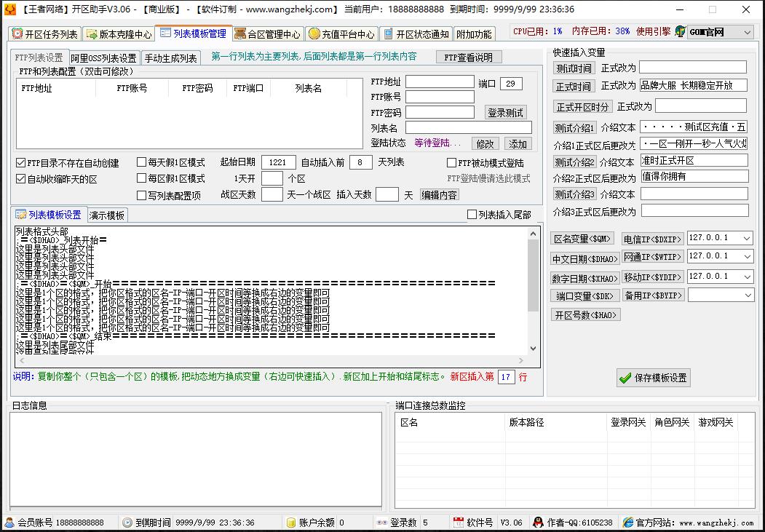Click the 添加 button
The image size is (765, 532).
click(518, 144)
